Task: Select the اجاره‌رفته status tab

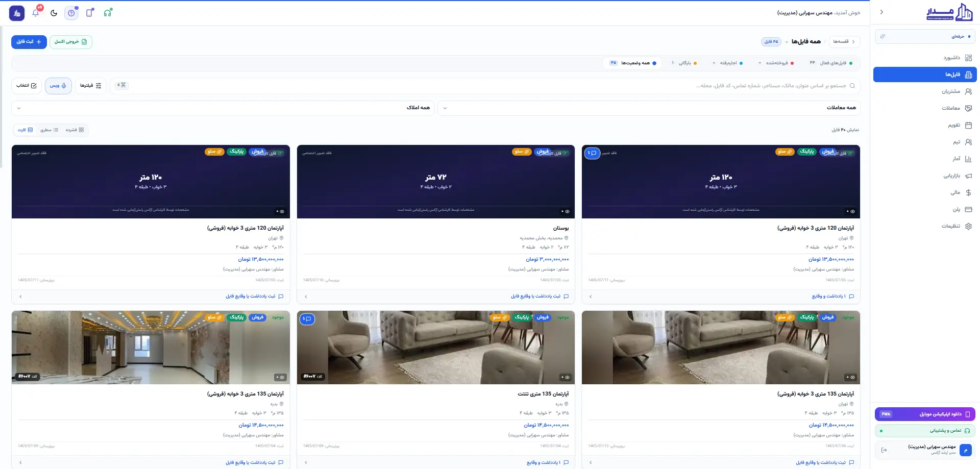Action: [x=728, y=63]
